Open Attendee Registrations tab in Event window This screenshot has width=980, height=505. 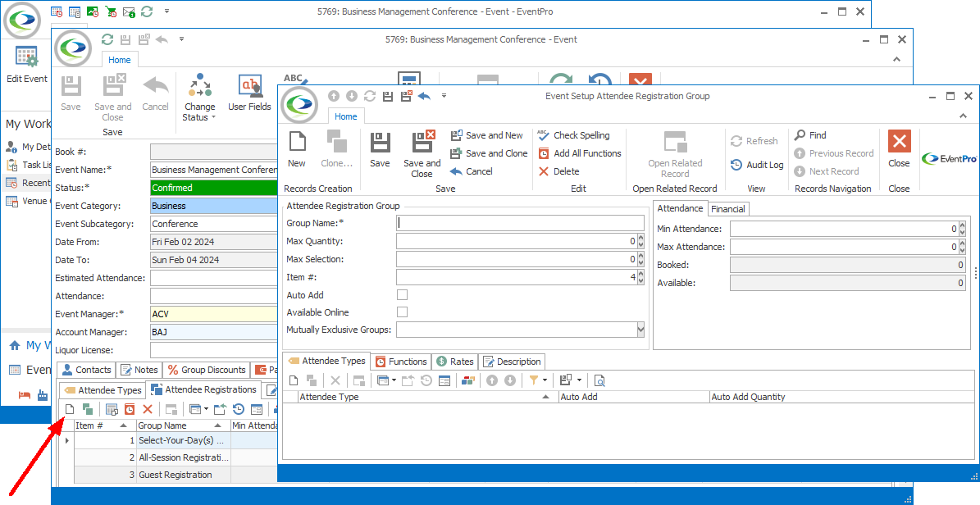tap(203, 389)
